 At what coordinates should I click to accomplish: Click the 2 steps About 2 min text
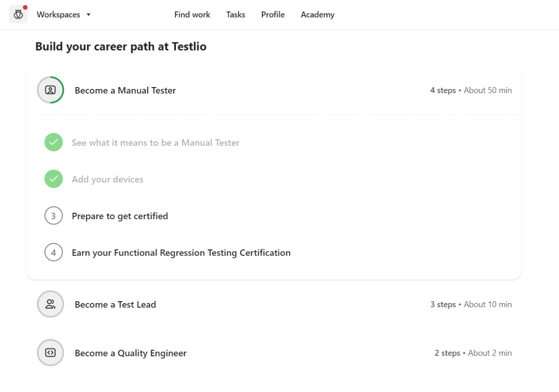(473, 353)
